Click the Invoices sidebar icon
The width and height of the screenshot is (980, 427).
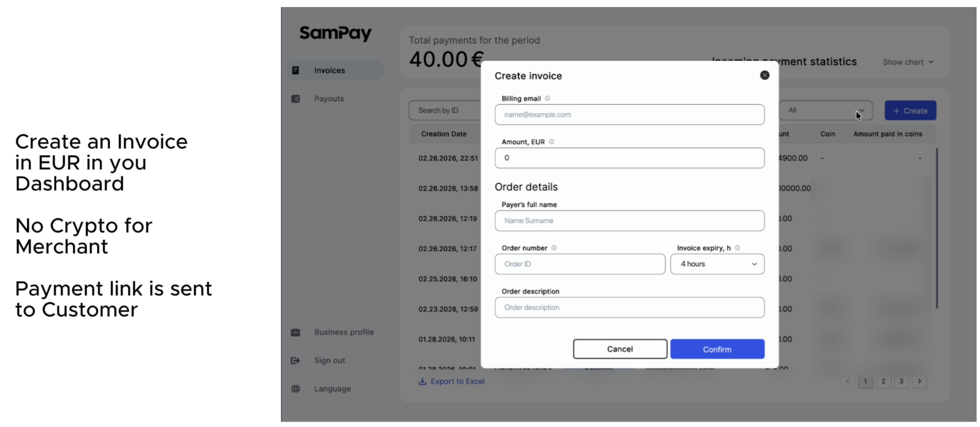[296, 70]
